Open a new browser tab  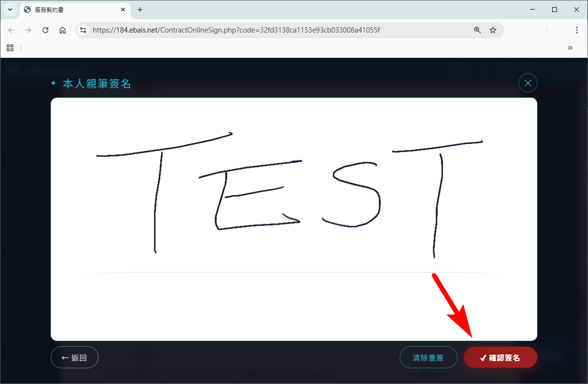tap(140, 10)
